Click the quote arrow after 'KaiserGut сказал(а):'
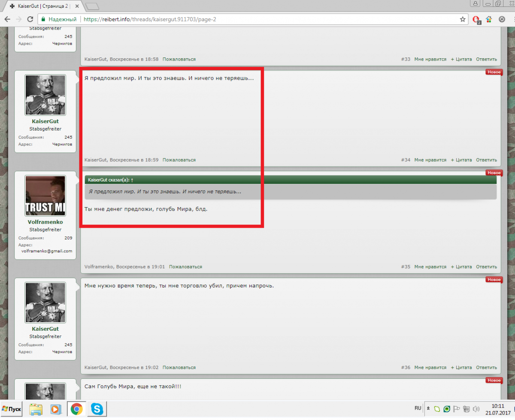The height and width of the screenshot is (420, 515). [x=132, y=180]
